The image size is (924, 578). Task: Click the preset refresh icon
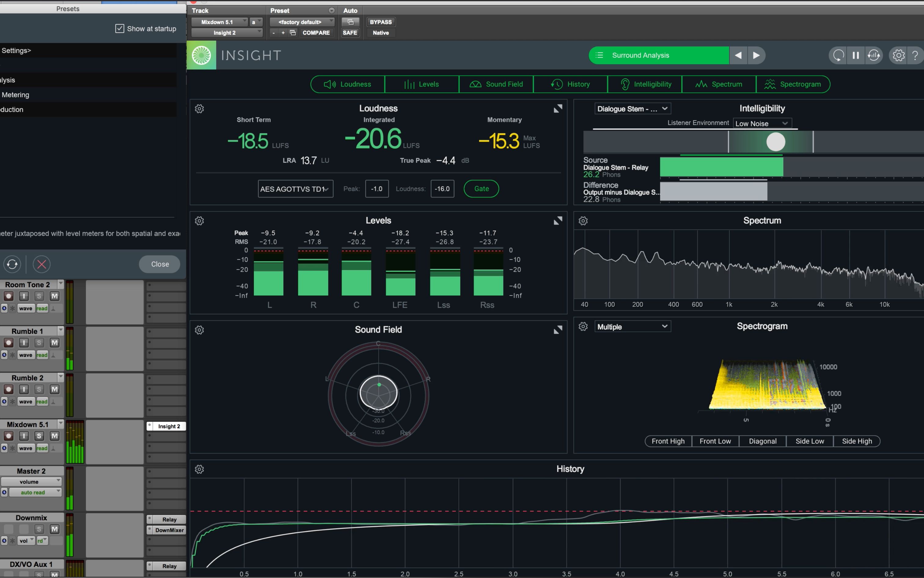coord(12,264)
